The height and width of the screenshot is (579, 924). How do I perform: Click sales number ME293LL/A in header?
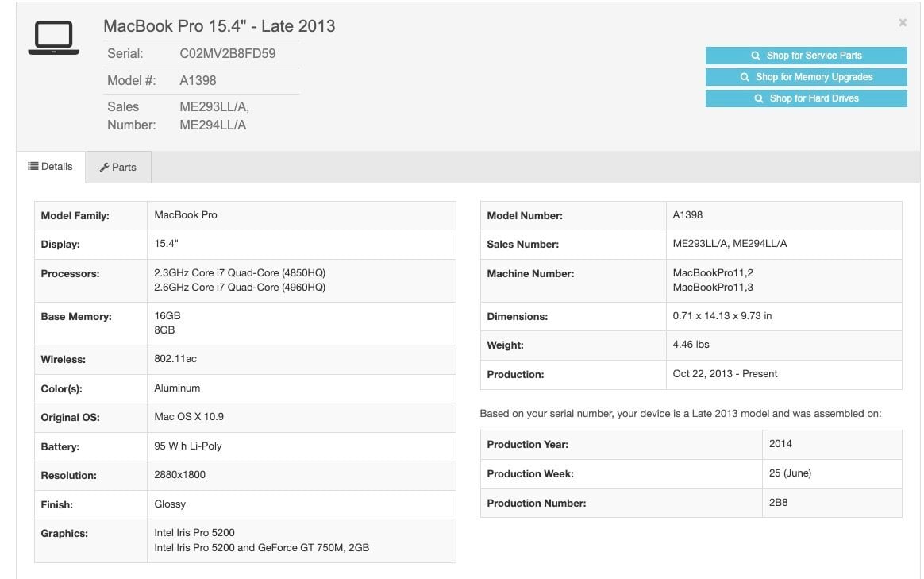coord(214,106)
